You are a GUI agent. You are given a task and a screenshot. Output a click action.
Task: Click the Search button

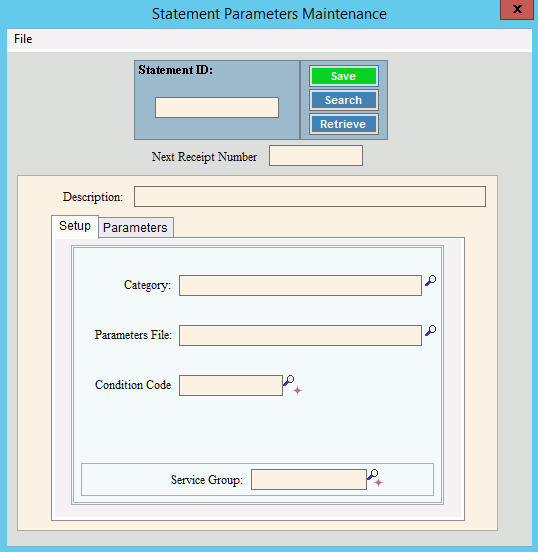[344, 100]
